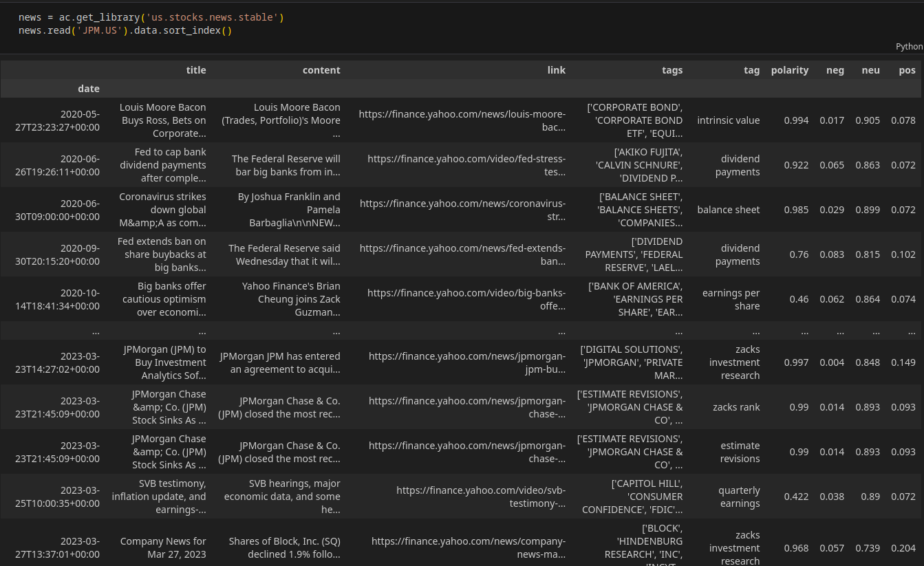Screen dimensions: 924x566
Task: Click the title column header
Action: [x=196, y=70]
